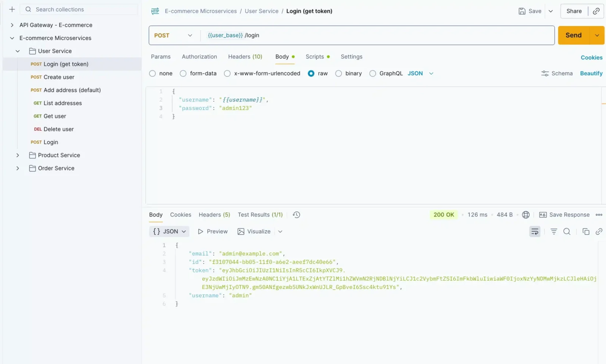Select the form-data body type
Viewport: 606px width, 364px height.
pyautogui.click(x=183, y=73)
